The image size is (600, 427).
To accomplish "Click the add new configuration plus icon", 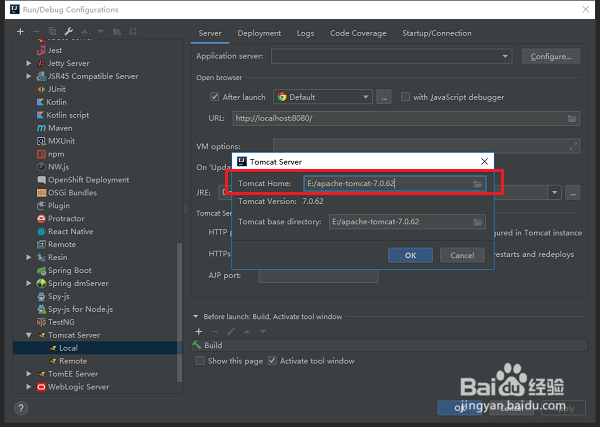I will pyautogui.click(x=20, y=31).
